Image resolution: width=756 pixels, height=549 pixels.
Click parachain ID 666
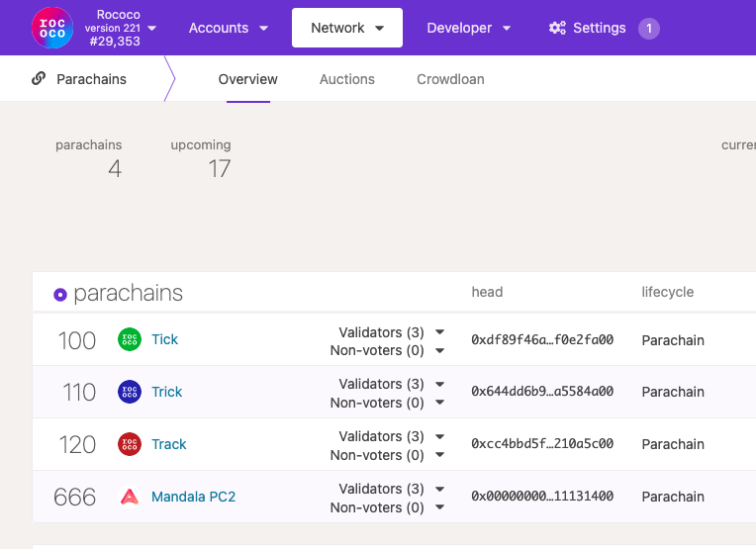pyautogui.click(x=75, y=497)
